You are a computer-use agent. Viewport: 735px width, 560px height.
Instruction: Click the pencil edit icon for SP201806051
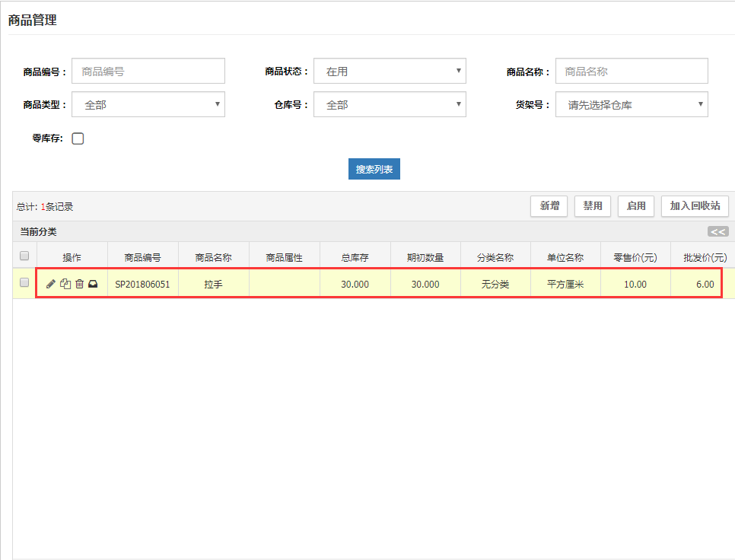51,284
